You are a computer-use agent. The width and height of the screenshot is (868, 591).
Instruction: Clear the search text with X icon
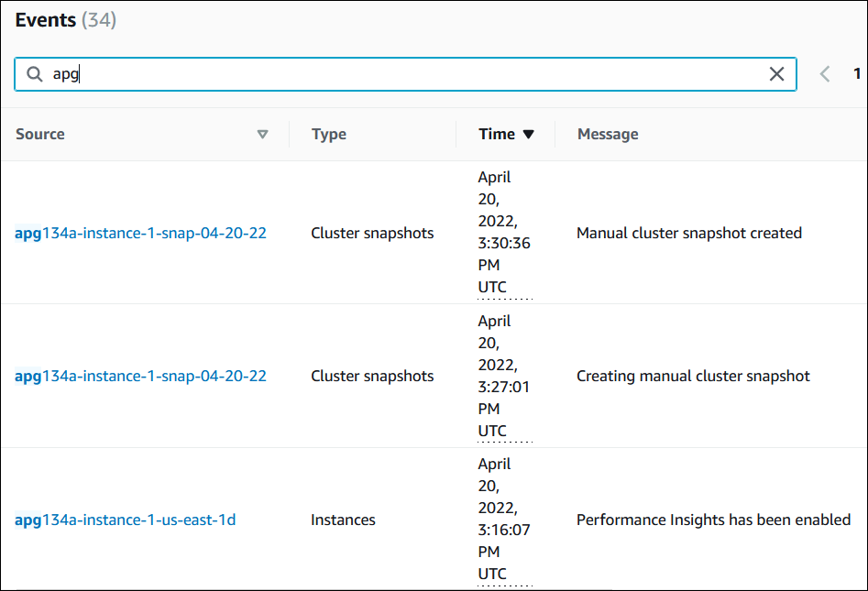[776, 75]
